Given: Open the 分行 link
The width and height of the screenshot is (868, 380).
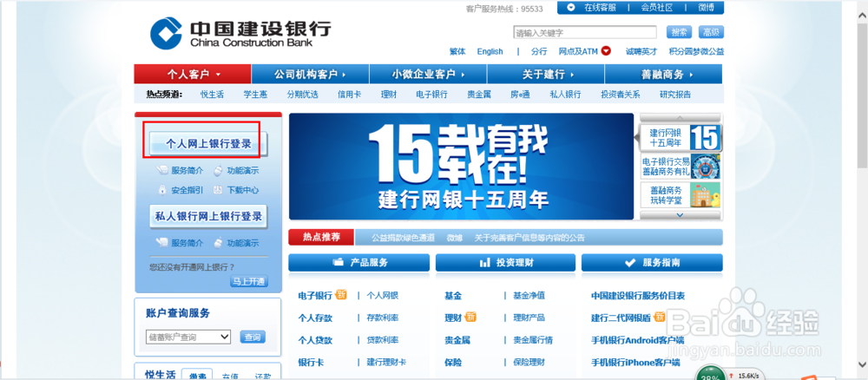Looking at the screenshot, I should pyautogui.click(x=539, y=51).
